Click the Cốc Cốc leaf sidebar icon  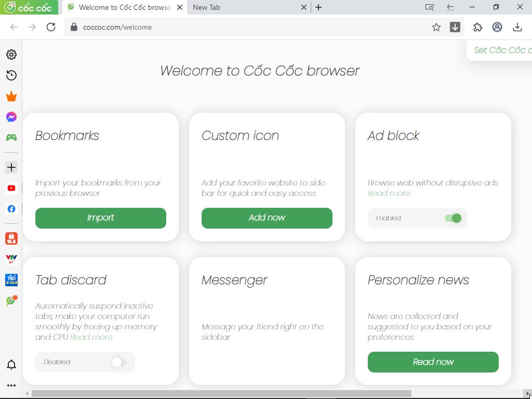[x=11, y=301]
